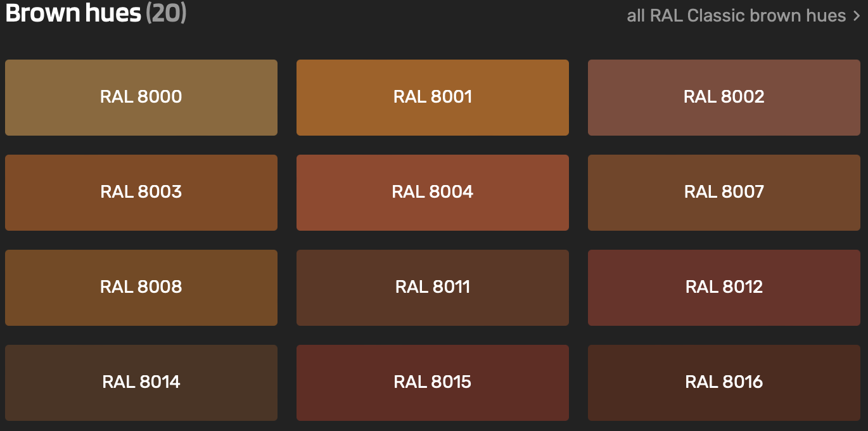This screenshot has width=868, height=431.
Task: Select the RAL 8007 color tile
Action: pyautogui.click(x=724, y=193)
